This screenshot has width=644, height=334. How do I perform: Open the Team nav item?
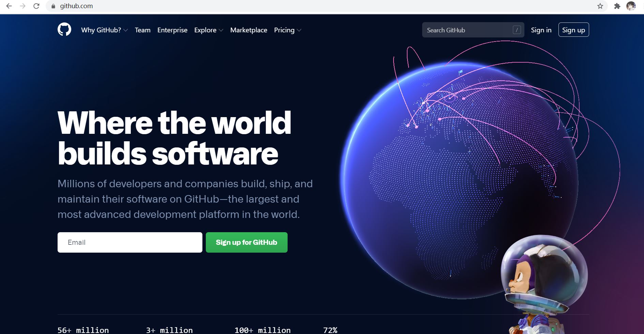tap(142, 30)
